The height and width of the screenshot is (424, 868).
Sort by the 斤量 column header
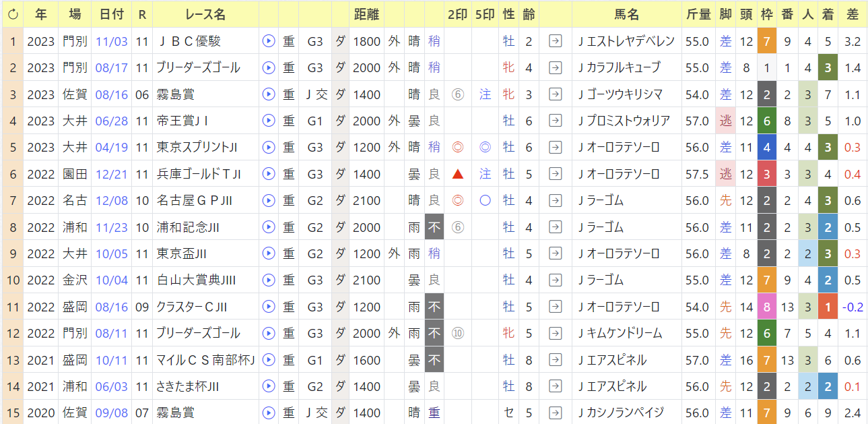click(698, 14)
